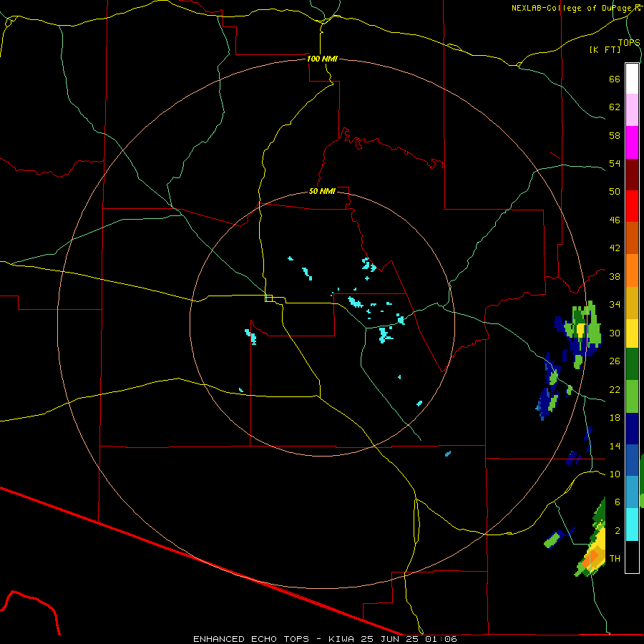
Task: Click the small yellow square radar site marker
Action: pos(269,298)
